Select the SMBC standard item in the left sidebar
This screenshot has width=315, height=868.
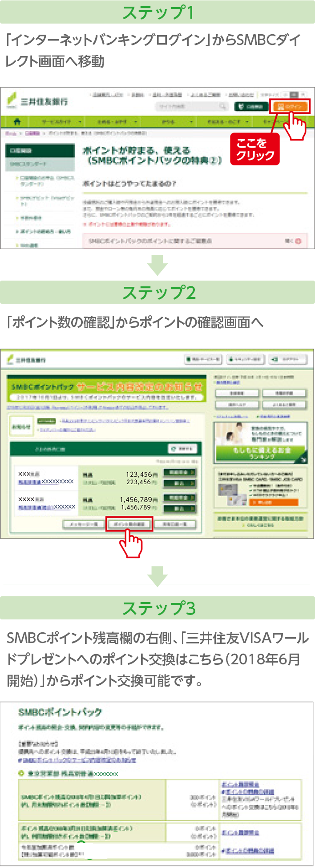pyautogui.click(x=40, y=164)
